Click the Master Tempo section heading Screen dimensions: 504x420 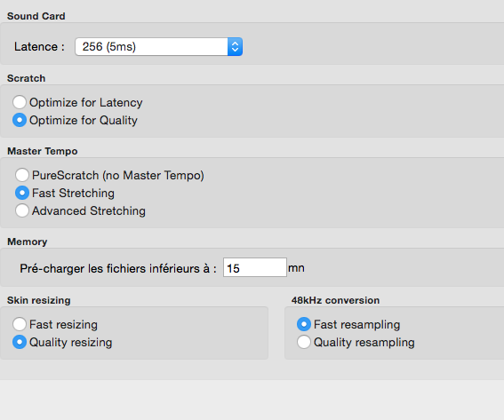click(x=43, y=151)
